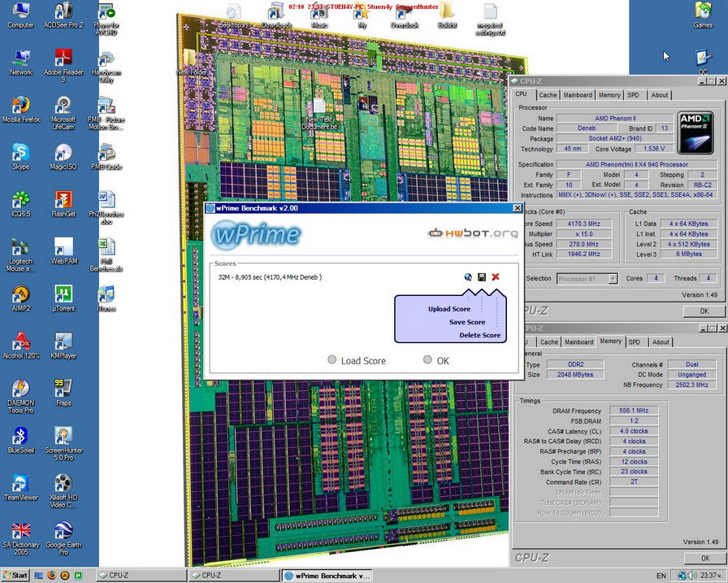The image size is (728, 583).
Task: Open SPD tab in lower CPU-Z window
Action: coord(635,342)
